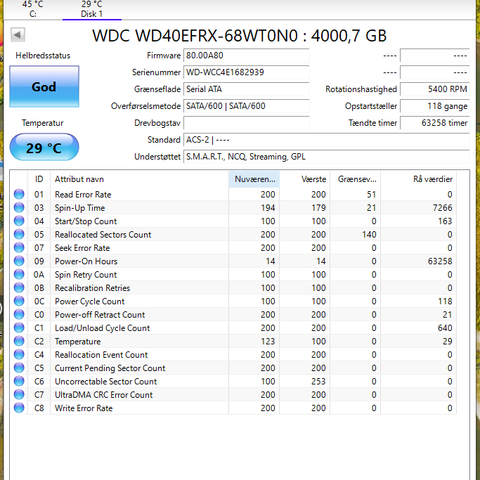Select the Reallocation Event Count attribute name

pyautogui.click(x=101, y=355)
